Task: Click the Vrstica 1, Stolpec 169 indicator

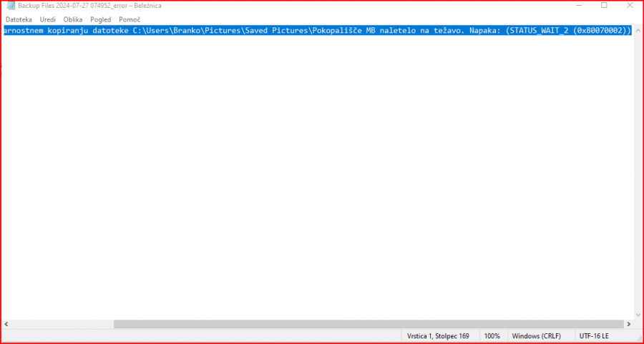Action: pyautogui.click(x=438, y=335)
